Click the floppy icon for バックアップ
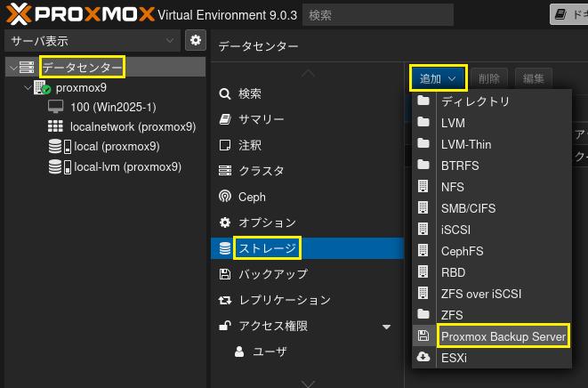 [x=225, y=274]
